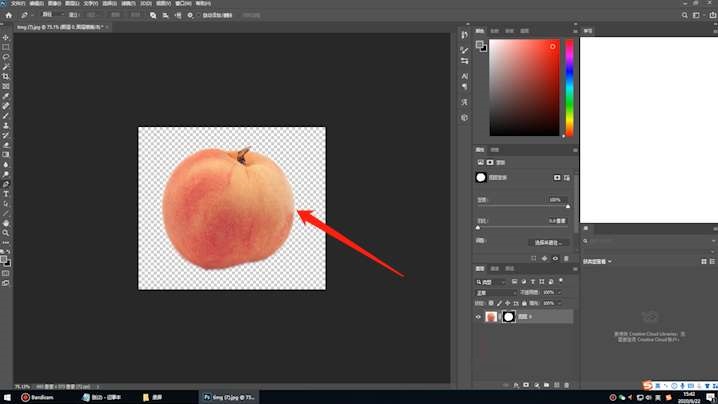The image size is (718, 404).
Task: Hide the peach layer via eye icon
Action: 478,317
